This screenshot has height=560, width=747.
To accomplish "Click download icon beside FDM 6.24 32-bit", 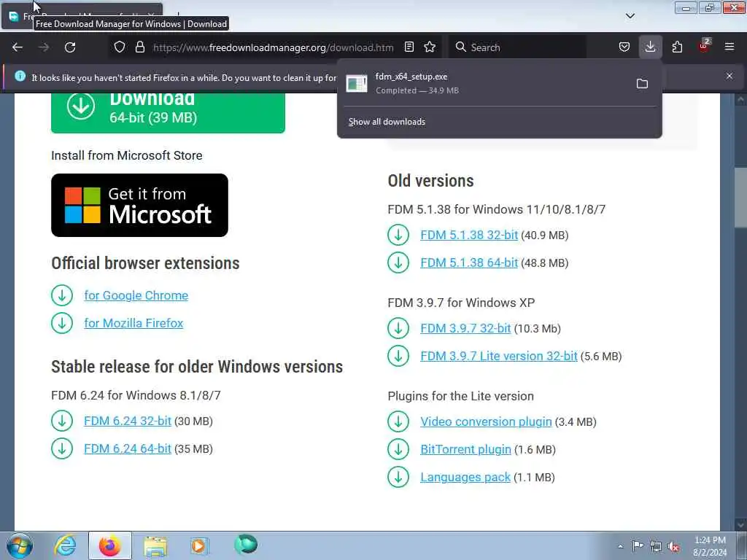I will [62, 421].
